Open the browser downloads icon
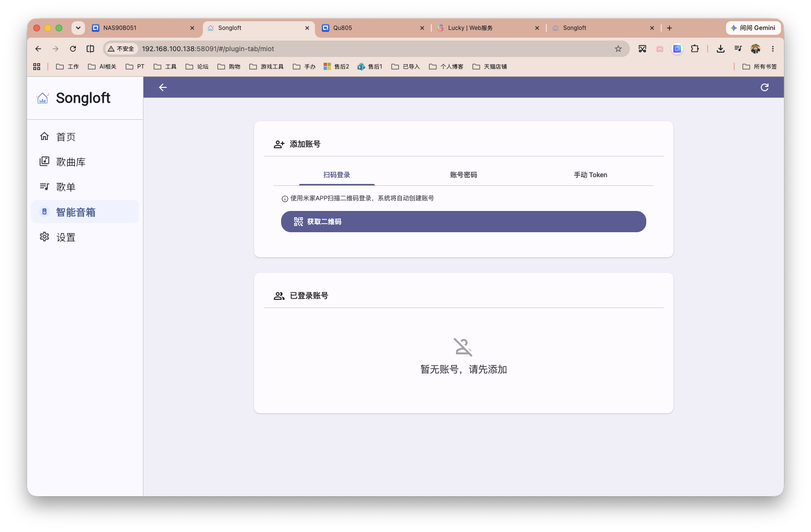The image size is (811, 532). pyautogui.click(x=721, y=49)
